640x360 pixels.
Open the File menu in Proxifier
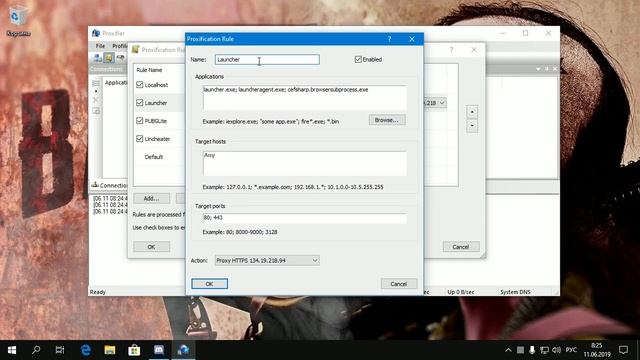(100, 46)
